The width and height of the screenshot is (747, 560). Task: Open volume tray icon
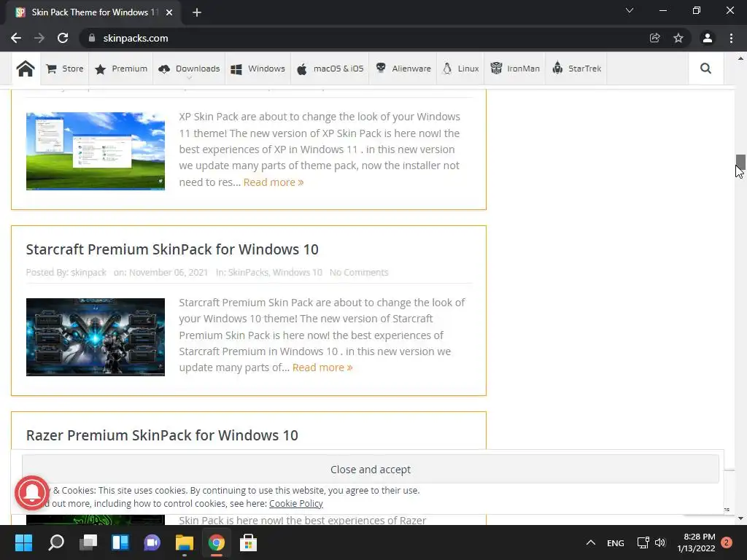coord(659,542)
